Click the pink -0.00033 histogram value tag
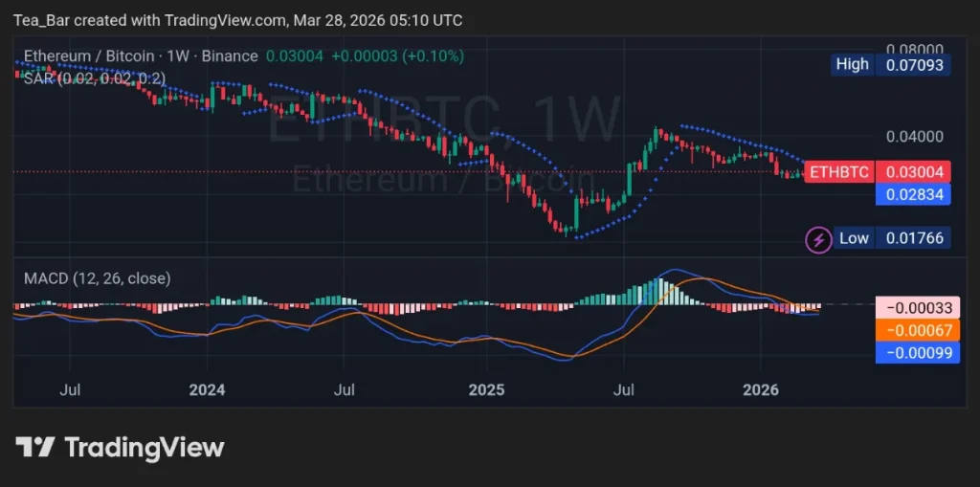The height and width of the screenshot is (487, 980). coord(914,308)
